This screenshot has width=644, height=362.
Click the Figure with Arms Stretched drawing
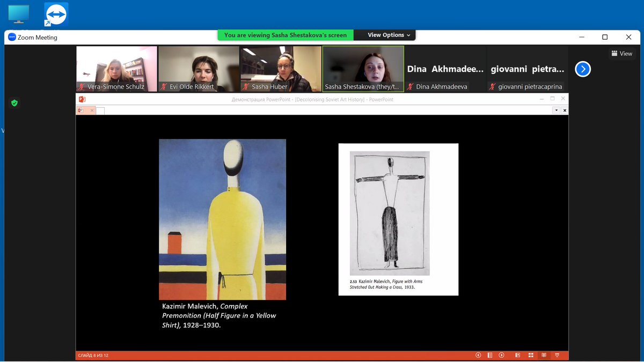click(x=390, y=213)
